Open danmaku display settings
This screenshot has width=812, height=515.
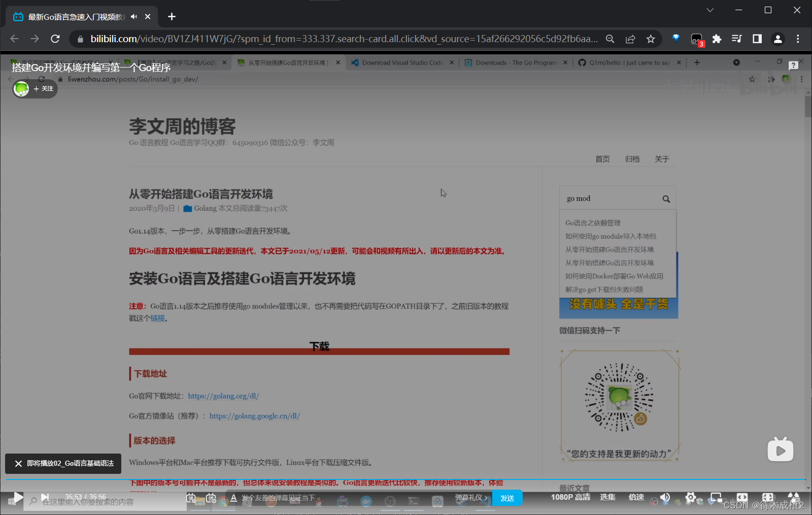(x=211, y=498)
